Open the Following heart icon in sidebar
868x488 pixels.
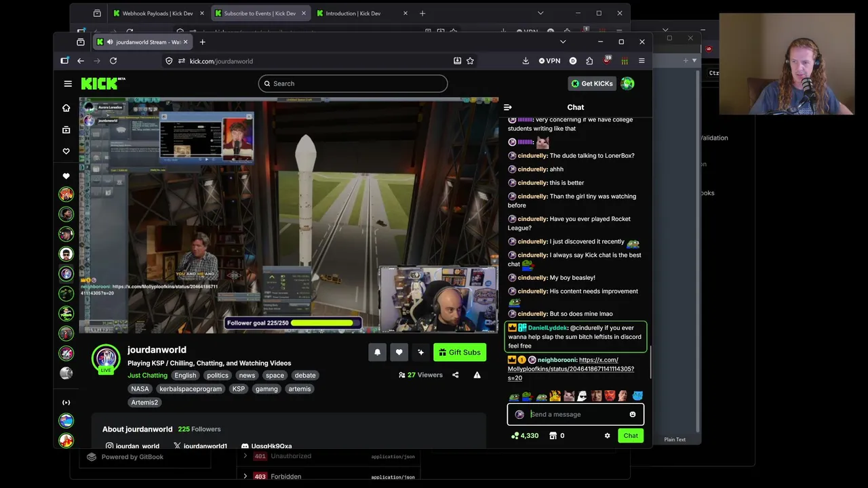point(66,151)
